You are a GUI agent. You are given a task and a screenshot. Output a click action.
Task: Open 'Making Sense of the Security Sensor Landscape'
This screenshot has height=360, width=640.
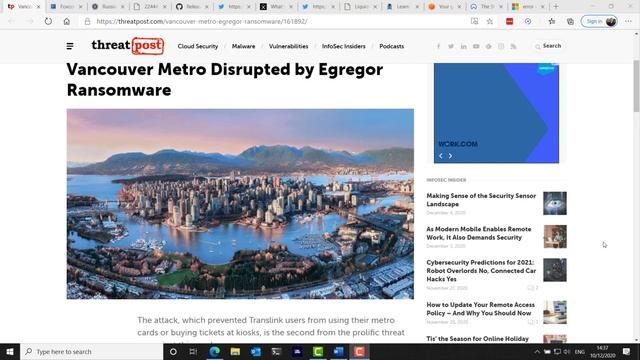tap(481, 200)
